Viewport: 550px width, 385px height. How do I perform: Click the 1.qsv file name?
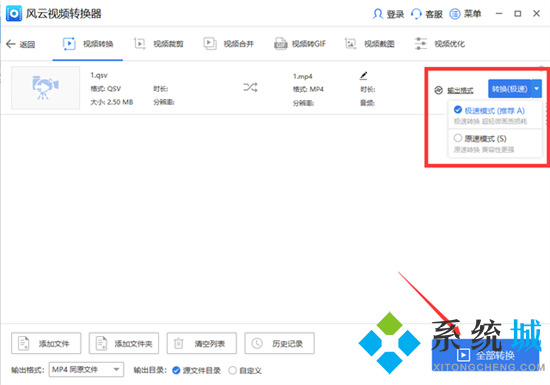99,75
